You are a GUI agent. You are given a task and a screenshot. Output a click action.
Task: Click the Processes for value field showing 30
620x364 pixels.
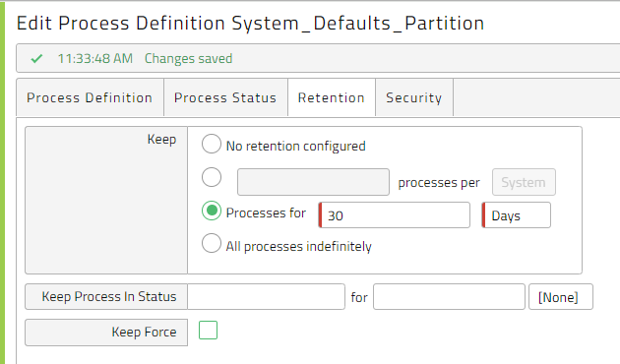(x=395, y=215)
